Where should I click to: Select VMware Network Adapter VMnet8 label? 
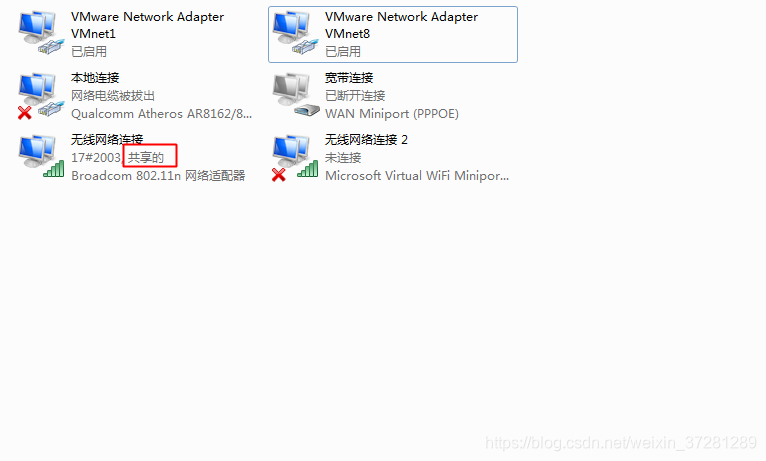tap(402, 25)
